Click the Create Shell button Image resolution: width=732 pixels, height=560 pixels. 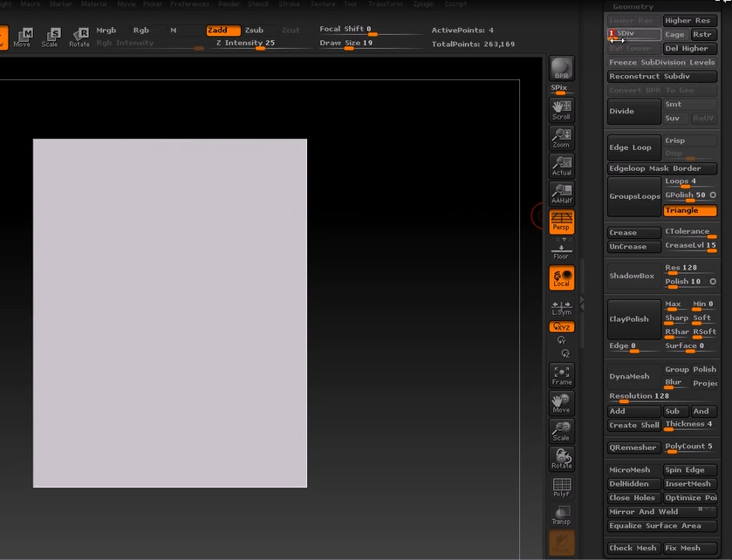634,425
